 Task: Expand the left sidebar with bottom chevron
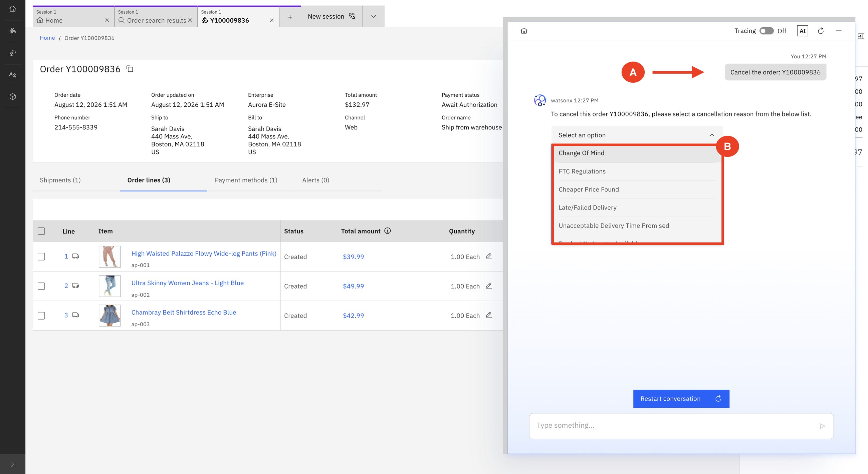[x=12, y=464]
